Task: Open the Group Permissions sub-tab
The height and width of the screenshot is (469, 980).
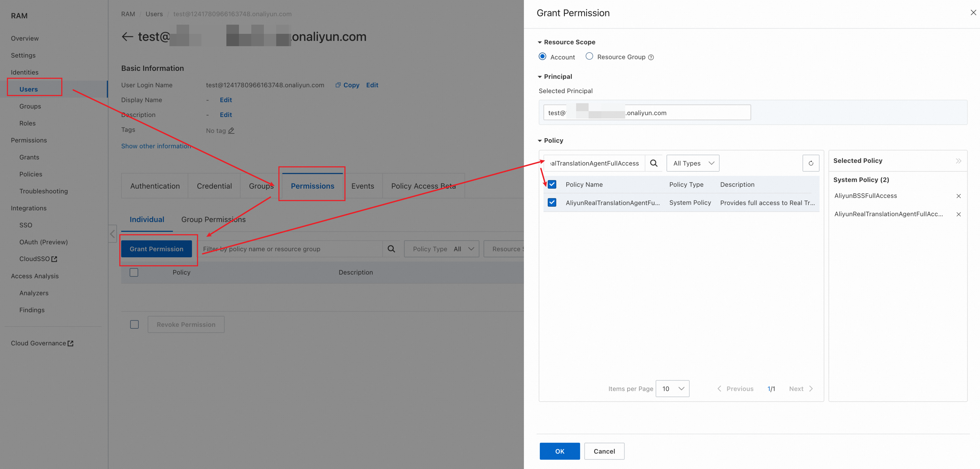Action: click(x=214, y=220)
